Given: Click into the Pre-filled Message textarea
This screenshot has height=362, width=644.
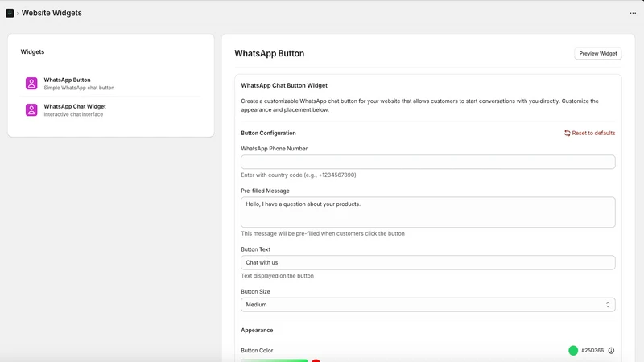Looking at the screenshot, I should 428,212.
